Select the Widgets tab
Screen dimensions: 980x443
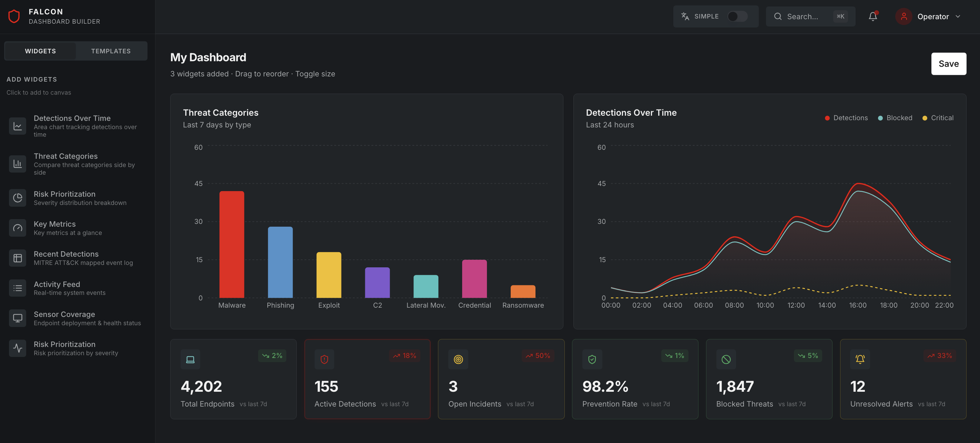click(40, 51)
